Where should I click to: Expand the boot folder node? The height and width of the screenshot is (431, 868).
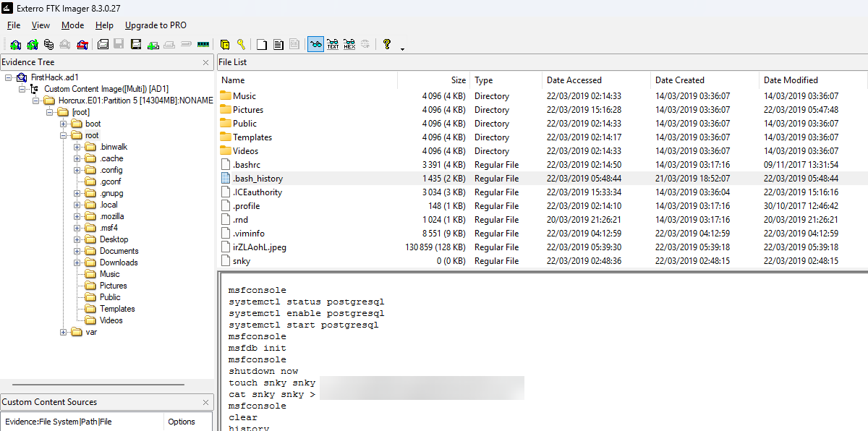click(64, 124)
